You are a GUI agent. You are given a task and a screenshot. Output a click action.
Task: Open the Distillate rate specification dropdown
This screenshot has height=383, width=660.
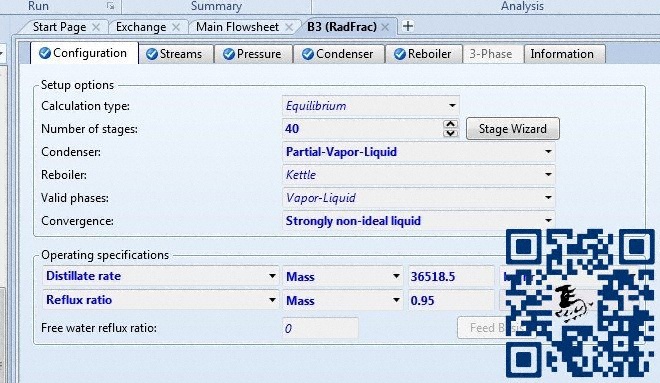(x=272, y=276)
